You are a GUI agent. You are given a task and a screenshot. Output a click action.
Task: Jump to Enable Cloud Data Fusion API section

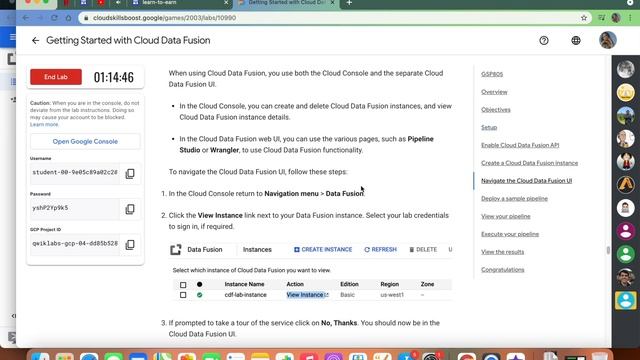click(520, 145)
